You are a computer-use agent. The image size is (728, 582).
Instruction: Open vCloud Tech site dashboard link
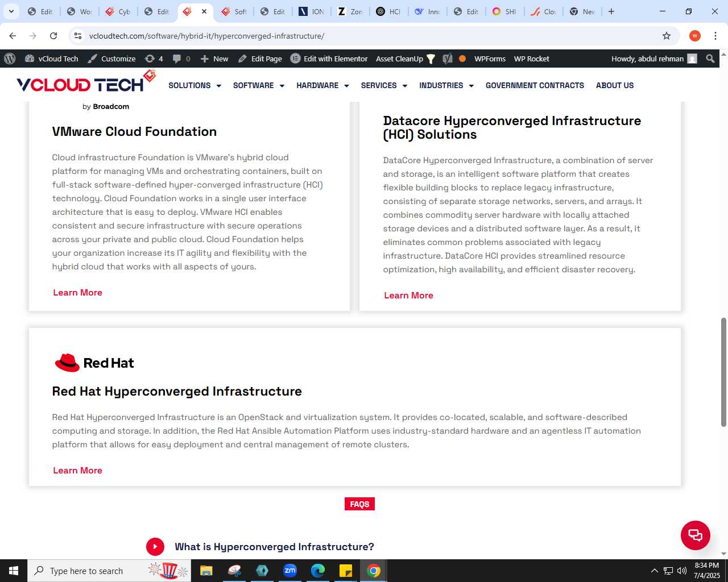52,59
